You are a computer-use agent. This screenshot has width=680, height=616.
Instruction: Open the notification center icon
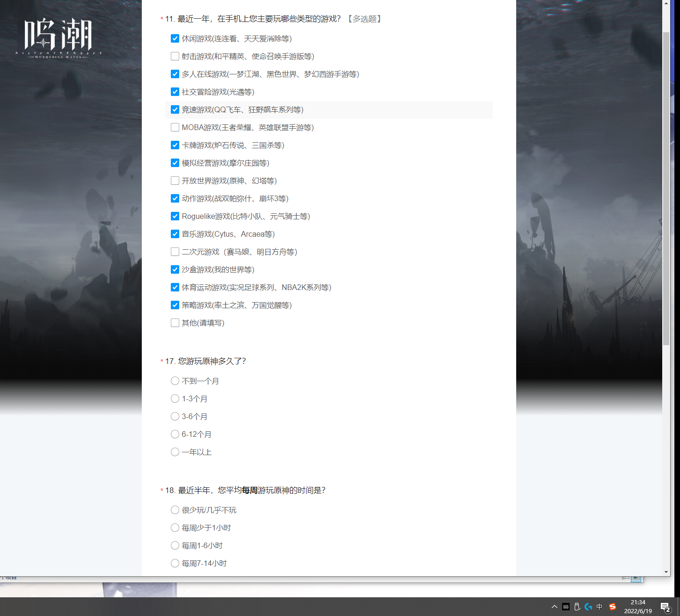pyautogui.click(x=665, y=607)
